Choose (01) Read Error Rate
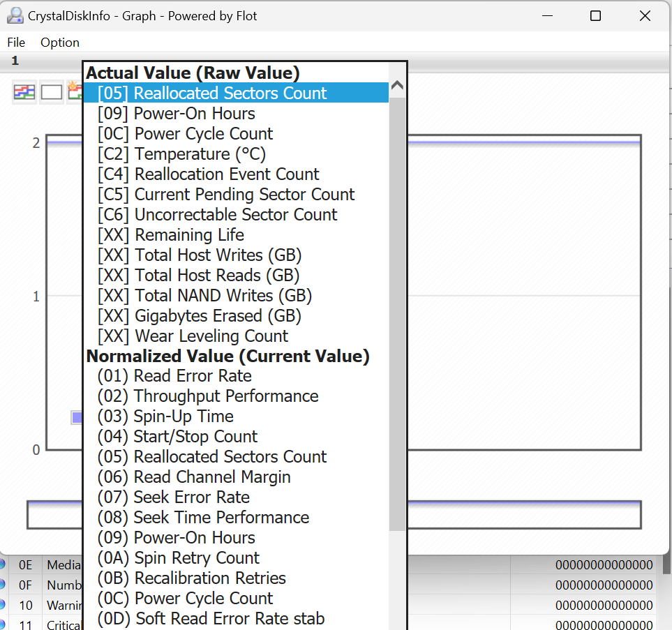Image resolution: width=672 pixels, height=630 pixels. click(236, 376)
